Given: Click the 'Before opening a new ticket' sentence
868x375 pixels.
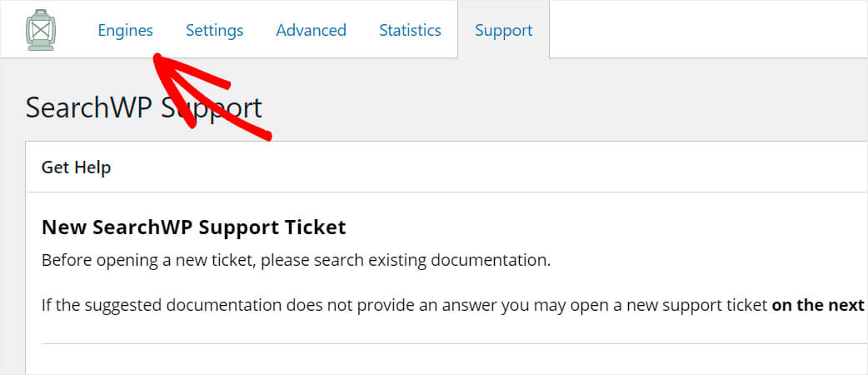Looking at the screenshot, I should 297,260.
